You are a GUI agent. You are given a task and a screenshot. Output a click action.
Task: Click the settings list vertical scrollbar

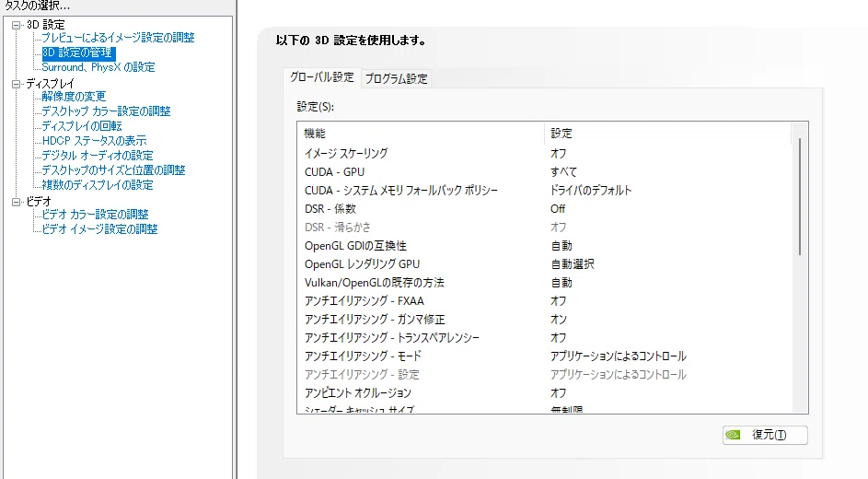[800, 267]
